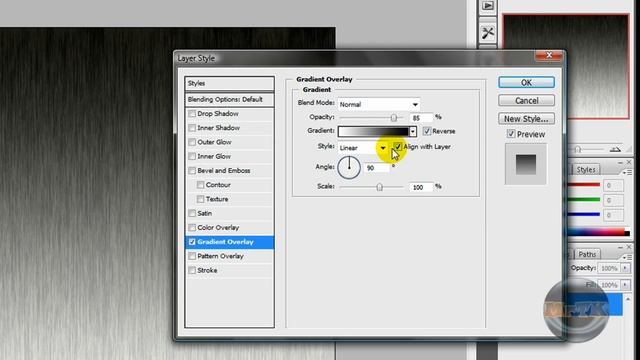Select Blending Options: Default
The height and width of the screenshot is (360, 640).
(x=229, y=100)
